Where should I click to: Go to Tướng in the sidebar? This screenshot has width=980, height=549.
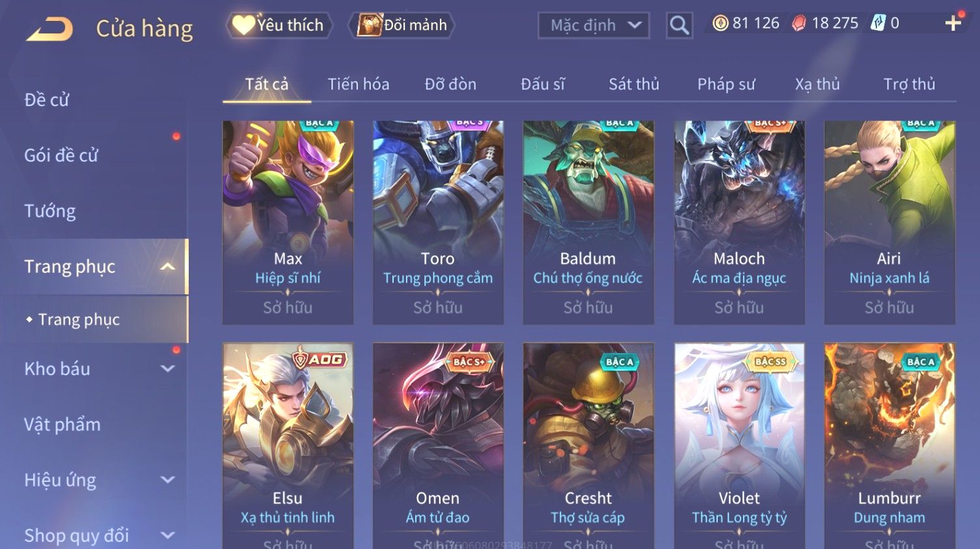(50, 211)
